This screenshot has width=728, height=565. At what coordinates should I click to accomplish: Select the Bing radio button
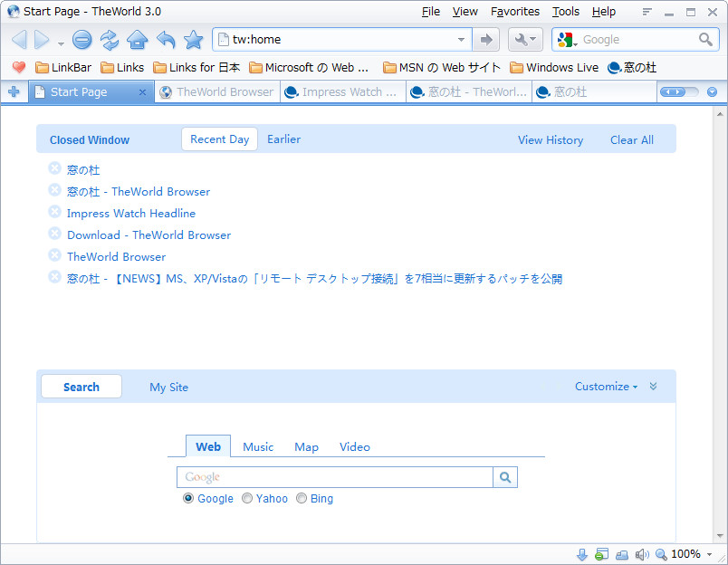click(302, 498)
